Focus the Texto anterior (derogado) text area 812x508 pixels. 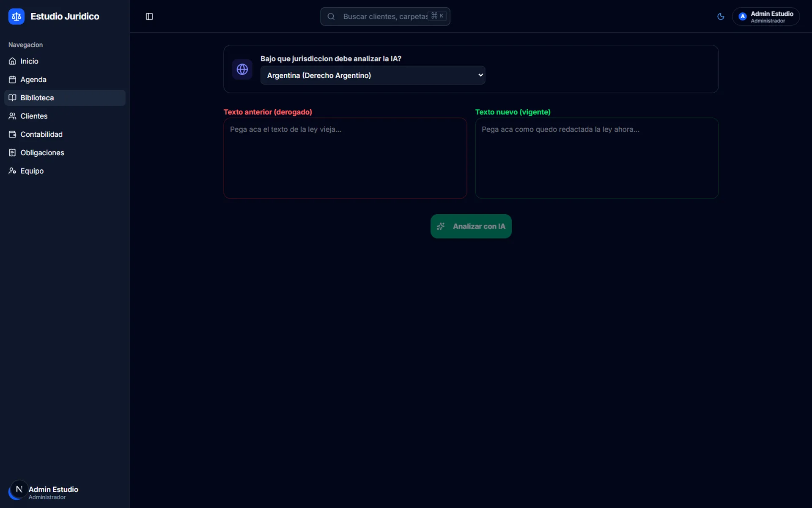pos(345,158)
